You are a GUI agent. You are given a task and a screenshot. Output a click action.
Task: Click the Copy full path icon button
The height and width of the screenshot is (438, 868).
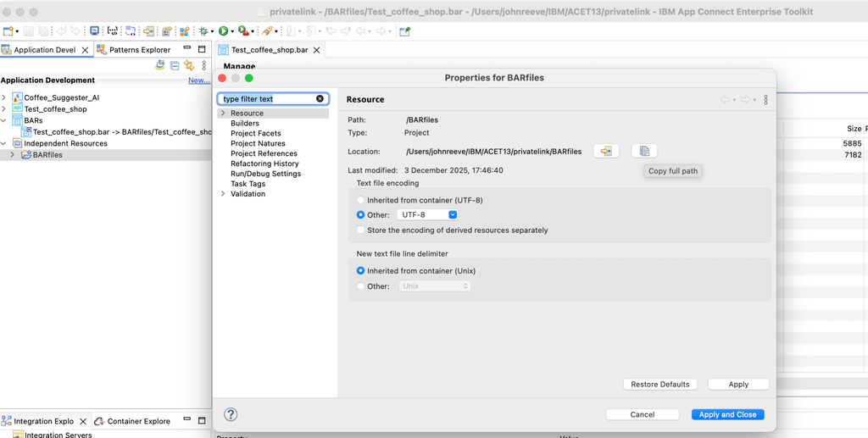point(644,151)
